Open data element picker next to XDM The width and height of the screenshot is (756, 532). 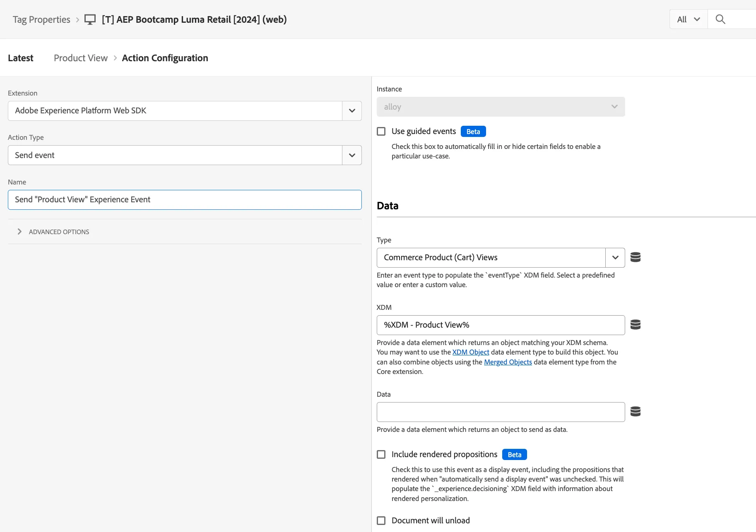pyautogui.click(x=635, y=325)
